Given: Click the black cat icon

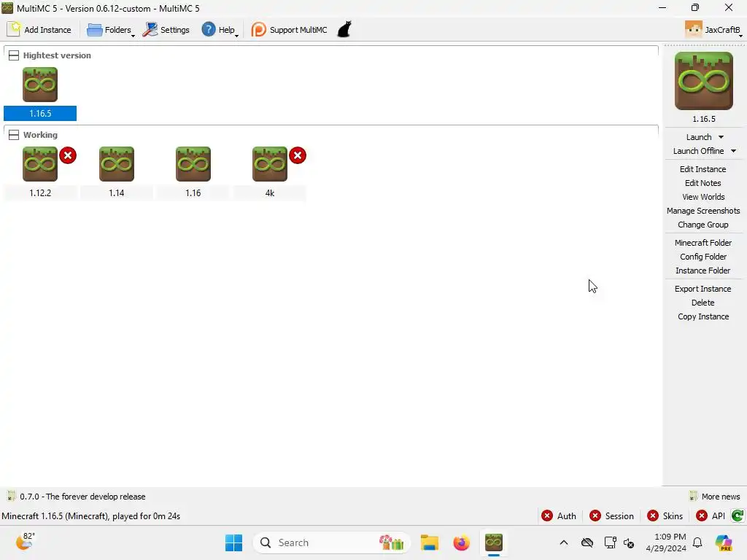Looking at the screenshot, I should [344, 29].
